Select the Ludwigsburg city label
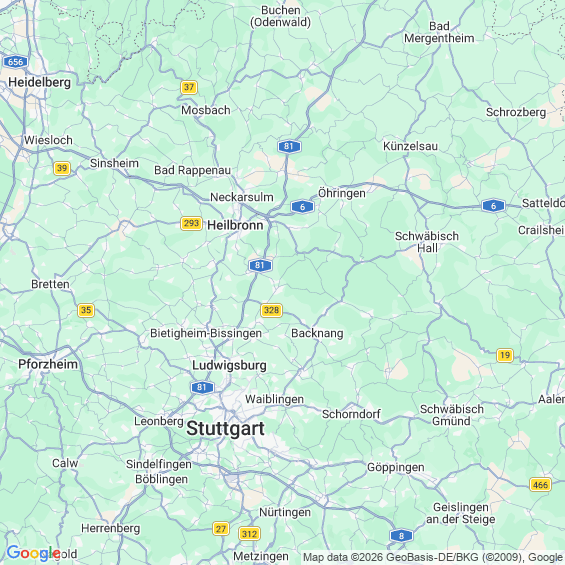The height and width of the screenshot is (565, 565). (229, 365)
